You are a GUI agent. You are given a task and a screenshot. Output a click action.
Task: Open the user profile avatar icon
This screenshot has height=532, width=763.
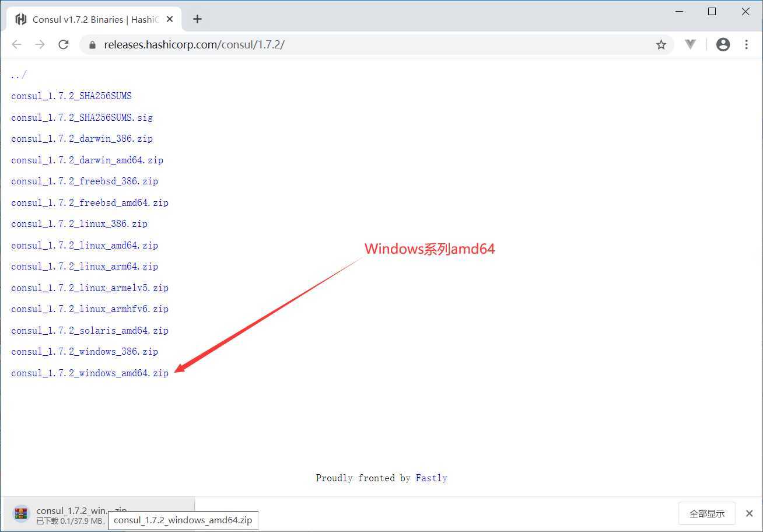tap(723, 44)
